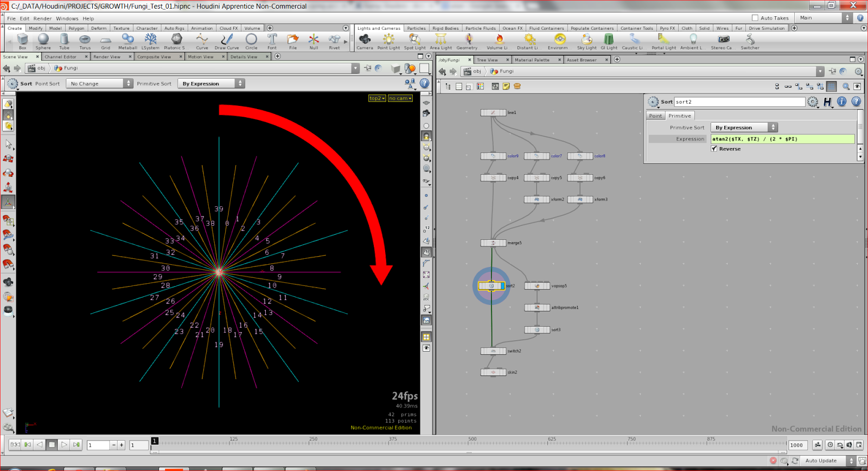Viewport: 868px width, 471px height.
Task: Toggle display flag on sort2 node
Action: pyautogui.click(x=502, y=286)
